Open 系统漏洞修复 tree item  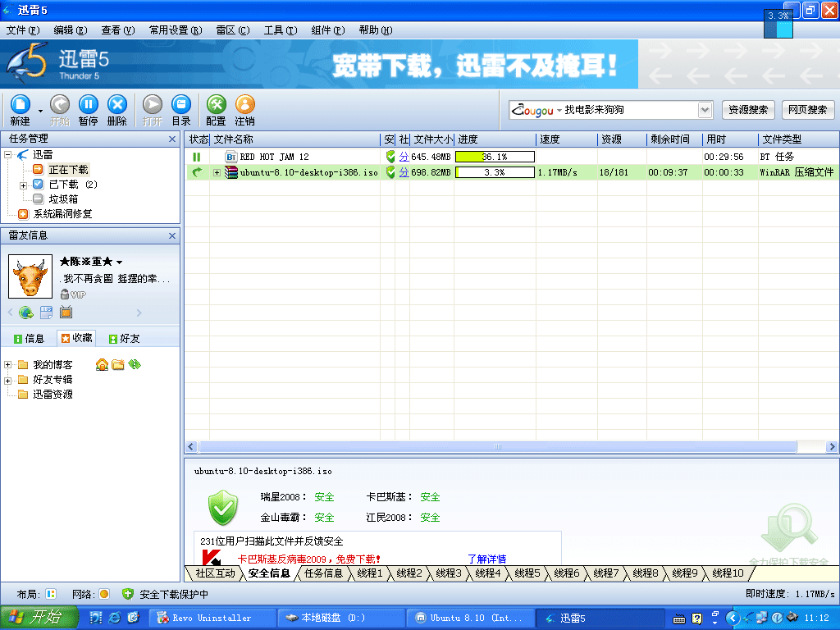click(62, 214)
